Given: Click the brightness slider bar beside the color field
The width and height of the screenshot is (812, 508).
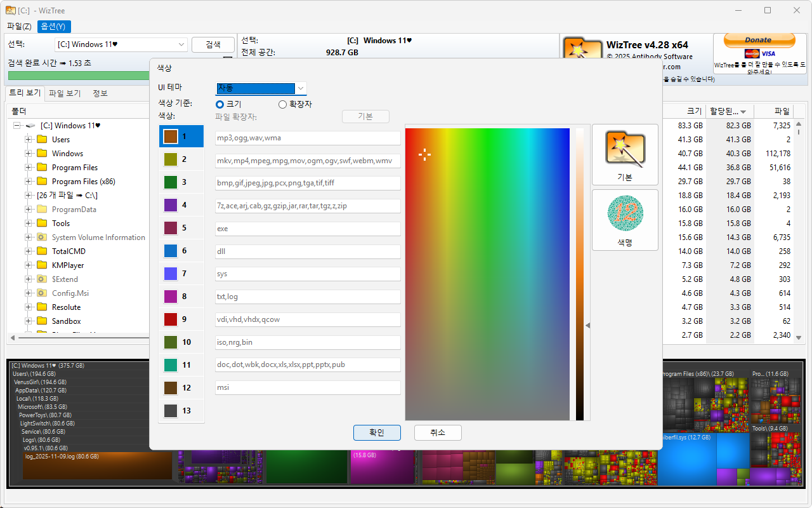Looking at the screenshot, I should coord(580,274).
